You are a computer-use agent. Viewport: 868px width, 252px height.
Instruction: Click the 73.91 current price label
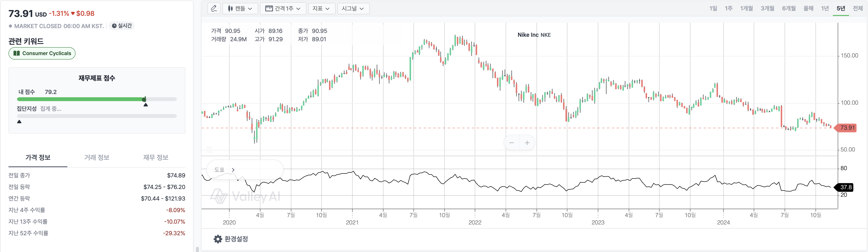tap(847, 128)
